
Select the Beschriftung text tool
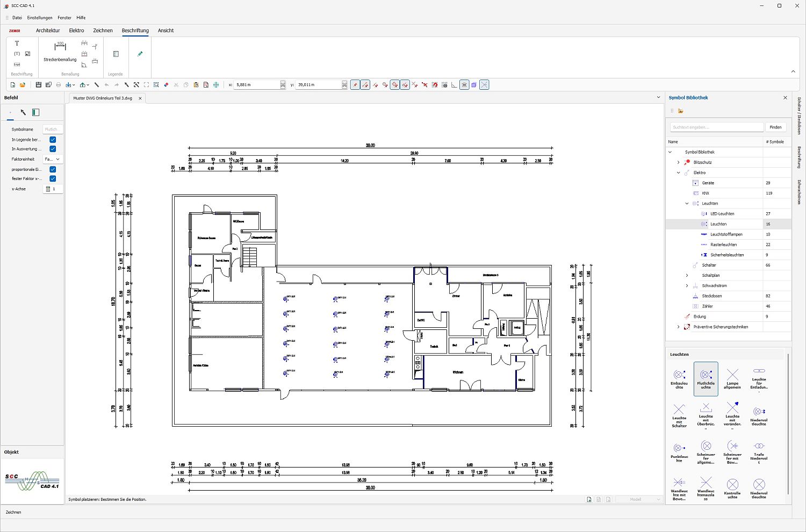pos(17,43)
